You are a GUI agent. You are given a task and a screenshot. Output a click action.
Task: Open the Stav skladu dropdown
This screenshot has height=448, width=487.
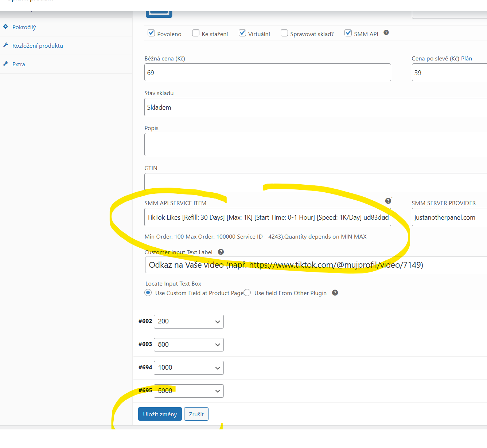point(316,107)
